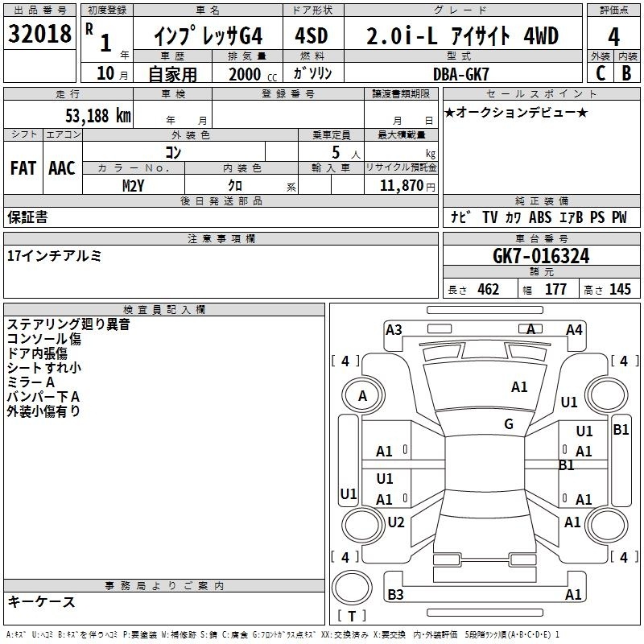644x644 pixels.
Task: Click front-left wheel circle marked A
Action: (363, 396)
